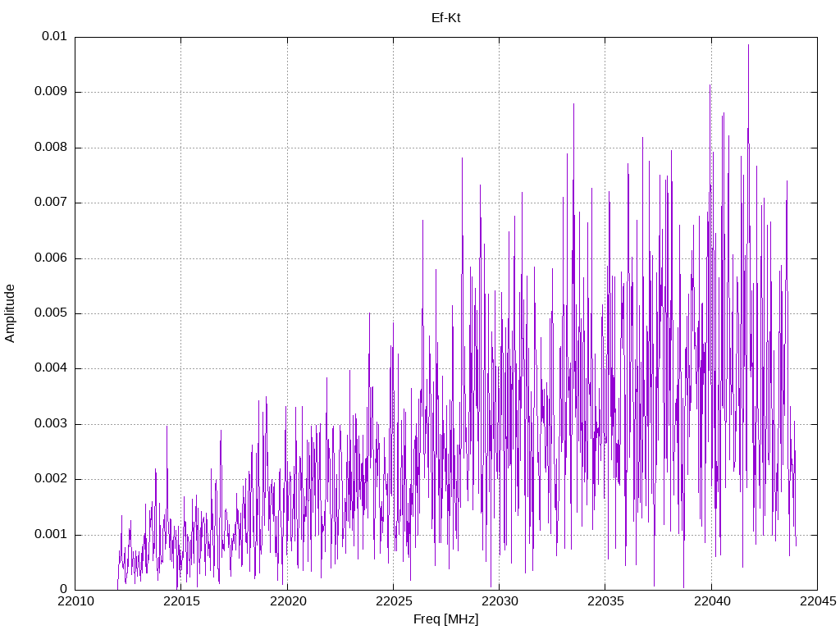Click the 22035 x-axis tick label
The image size is (840, 630).
[x=605, y=601]
